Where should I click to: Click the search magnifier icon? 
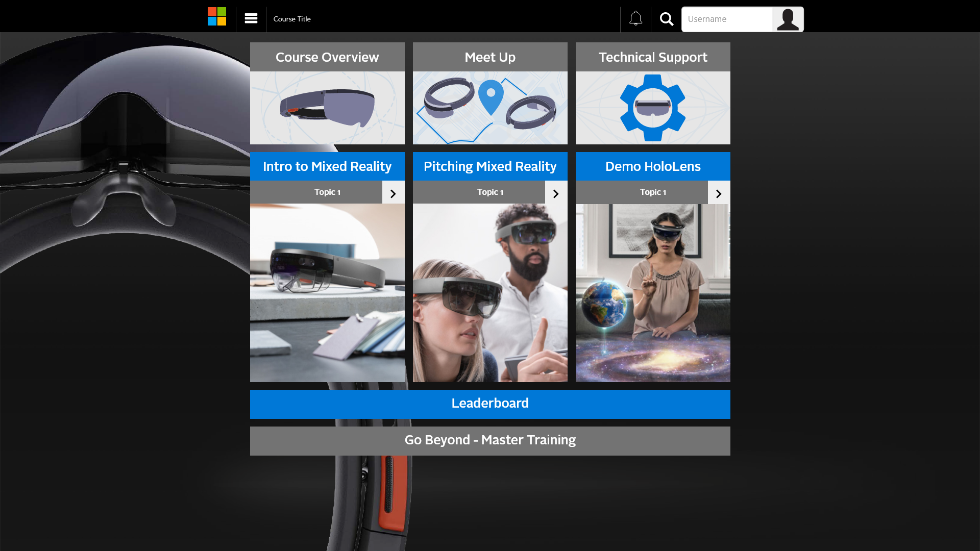[667, 19]
